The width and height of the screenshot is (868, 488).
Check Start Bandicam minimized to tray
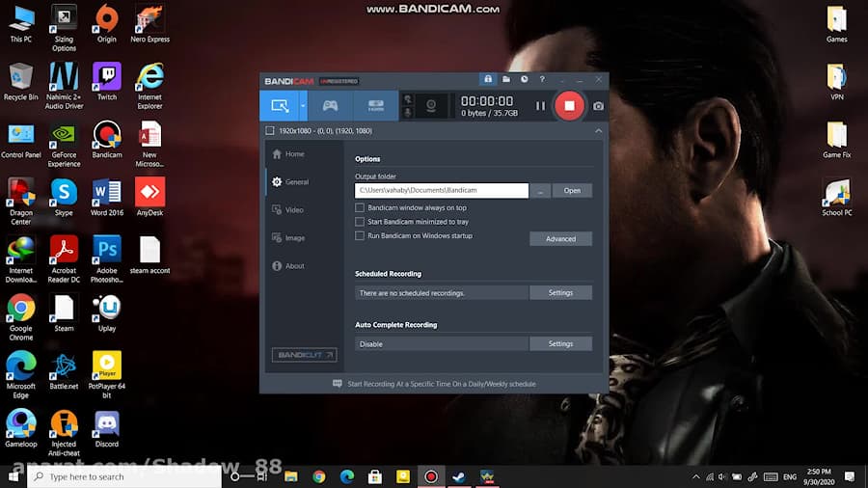(360, 222)
